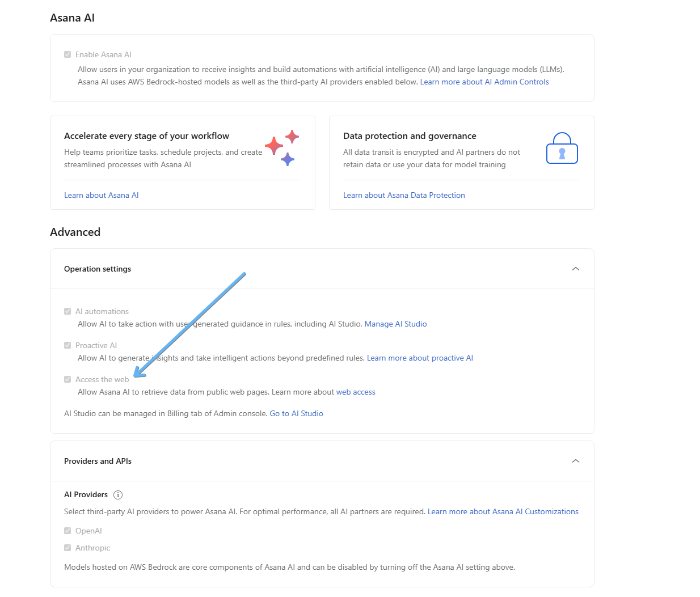Image resolution: width=700 pixels, height=597 pixels.
Task: Click the Operation settings header title
Action: (x=98, y=269)
